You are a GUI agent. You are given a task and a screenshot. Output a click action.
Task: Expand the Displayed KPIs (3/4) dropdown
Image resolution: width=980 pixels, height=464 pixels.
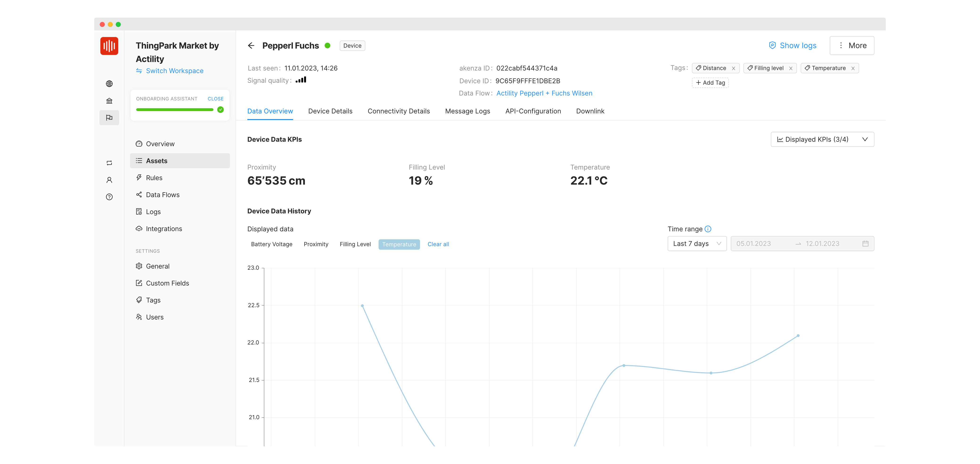click(x=822, y=139)
